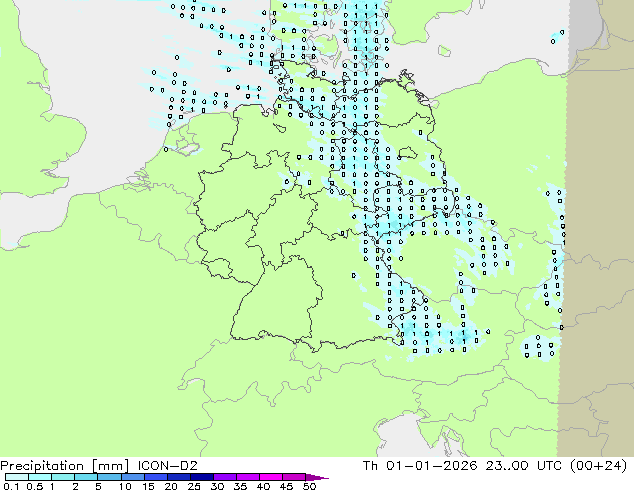Click the over-50 mm arrow tip of legend
This screenshot has height=490, width=634.
317,478
